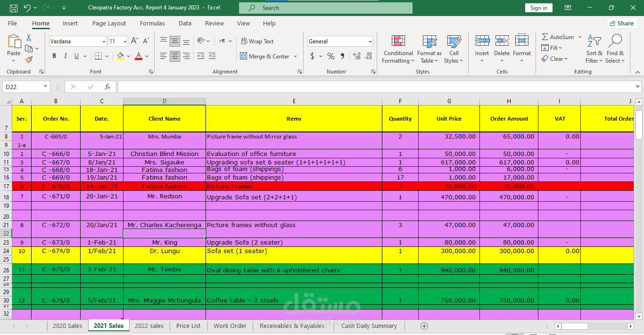Activate the Format Painter brush

tap(29, 59)
